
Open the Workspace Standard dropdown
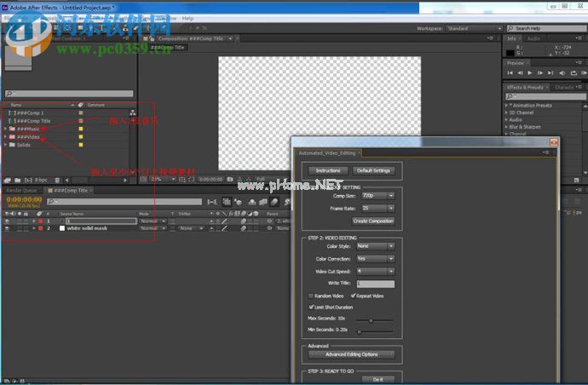(x=474, y=28)
